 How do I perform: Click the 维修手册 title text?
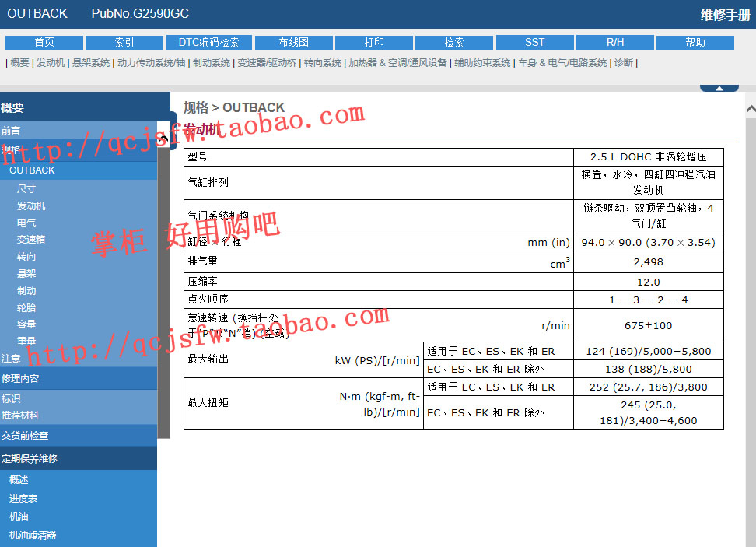725,15
